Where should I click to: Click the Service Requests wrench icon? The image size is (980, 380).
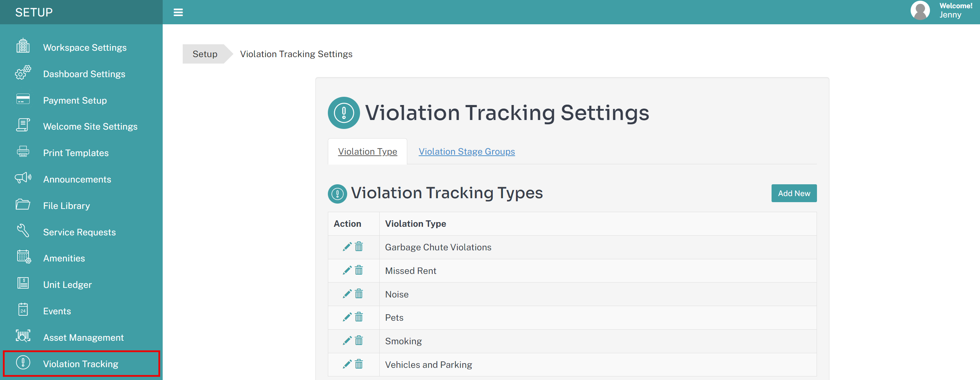[23, 231]
